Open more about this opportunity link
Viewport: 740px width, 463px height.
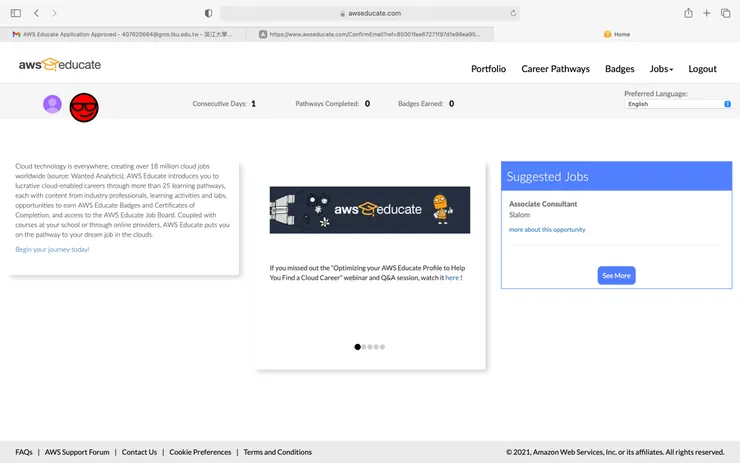[x=547, y=229]
